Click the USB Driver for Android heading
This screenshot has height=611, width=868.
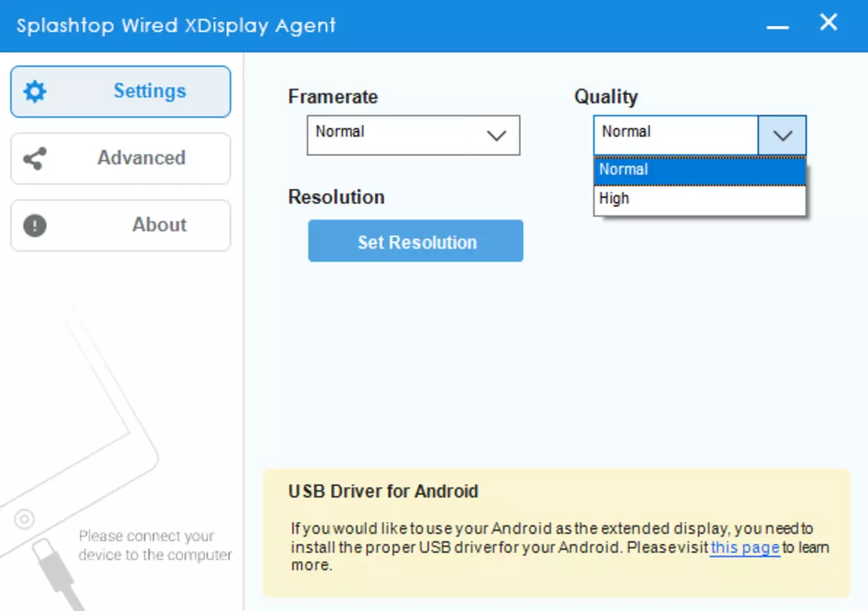[x=383, y=491]
